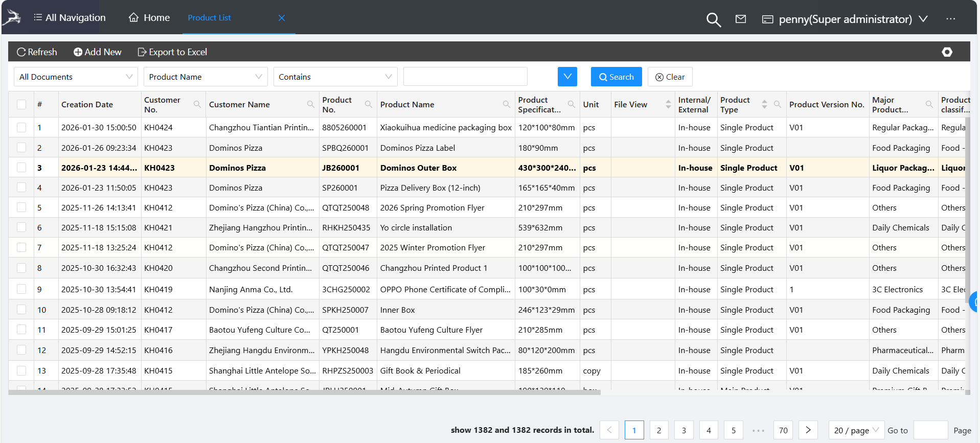Click sort arrows in File View column
This screenshot has height=443, width=980.
(668, 104)
